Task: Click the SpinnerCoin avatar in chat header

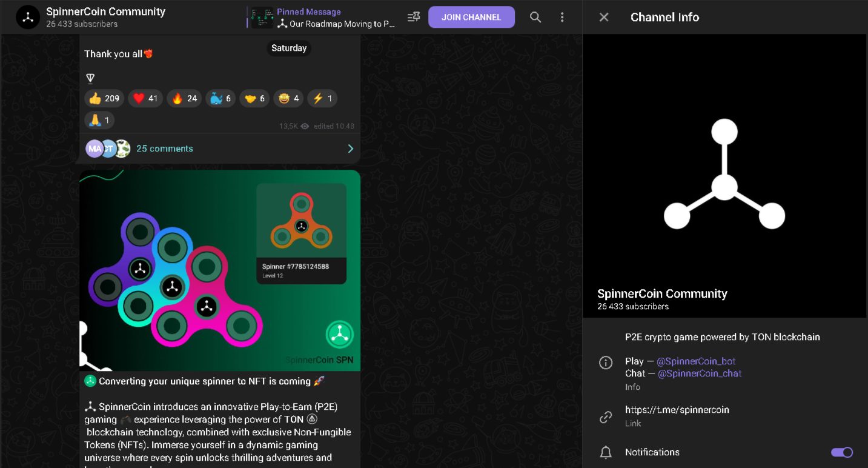Action: point(28,17)
